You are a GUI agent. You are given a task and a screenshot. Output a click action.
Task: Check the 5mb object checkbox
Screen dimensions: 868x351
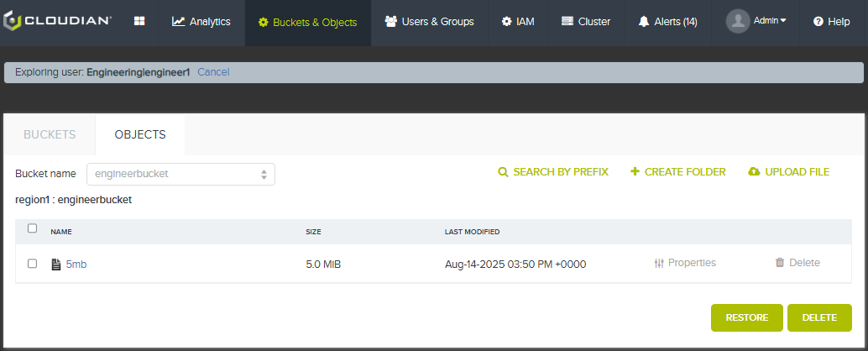pyautogui.click(x=32, y=264)
